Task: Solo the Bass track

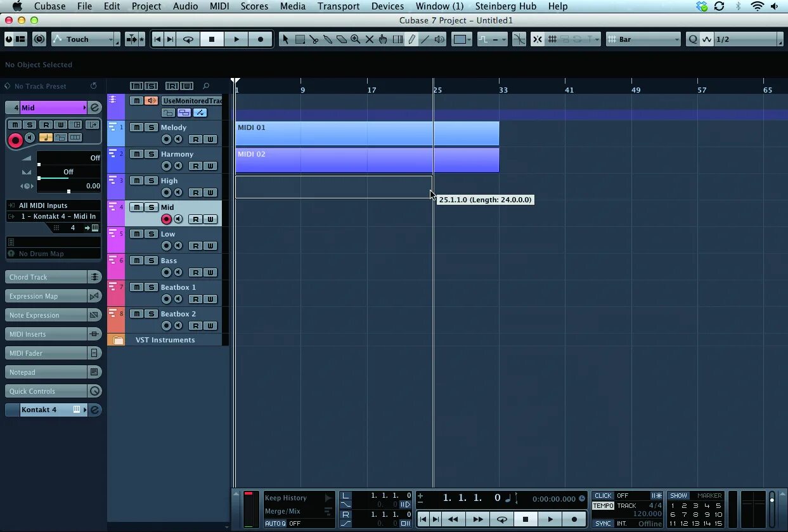Action: (x=152, y=261)
